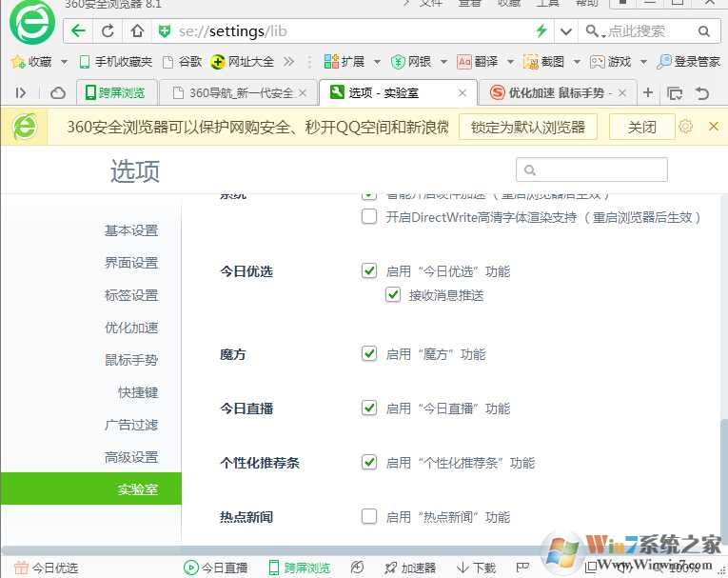
Task: Switch to the 360导航 tab
Action: click(x=240, y=92)
